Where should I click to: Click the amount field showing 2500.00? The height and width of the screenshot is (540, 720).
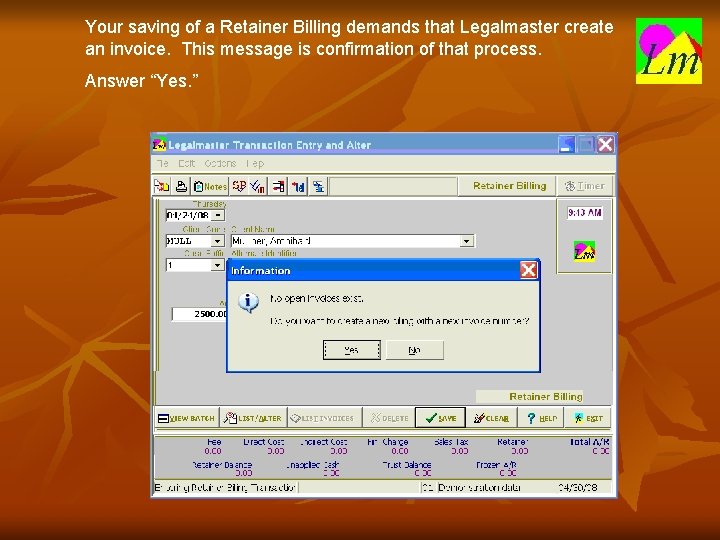(200, 314)
